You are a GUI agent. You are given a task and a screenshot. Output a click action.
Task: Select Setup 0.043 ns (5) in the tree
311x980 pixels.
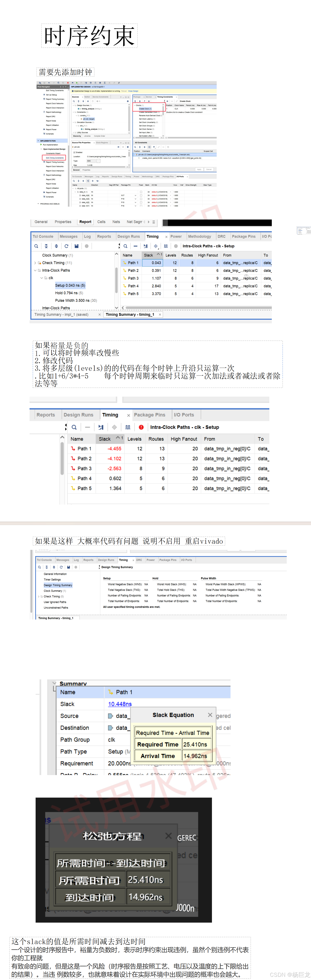click(70, 285)
